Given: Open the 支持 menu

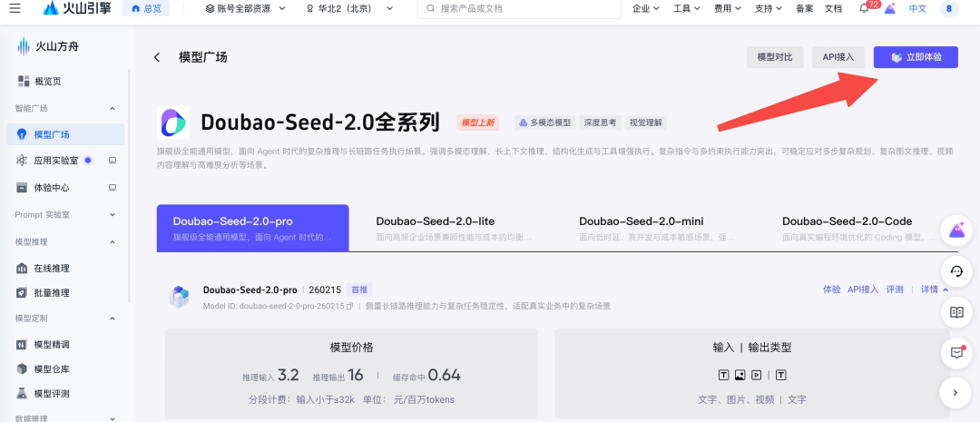Looking at the screenshot, I should tap(769, 9).
